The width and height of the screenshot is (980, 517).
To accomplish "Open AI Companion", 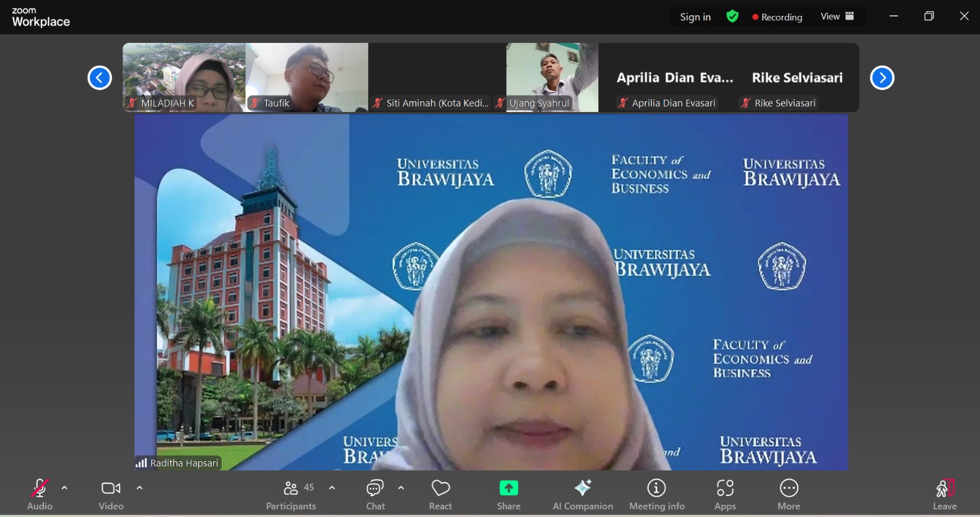I will point(582,494).
